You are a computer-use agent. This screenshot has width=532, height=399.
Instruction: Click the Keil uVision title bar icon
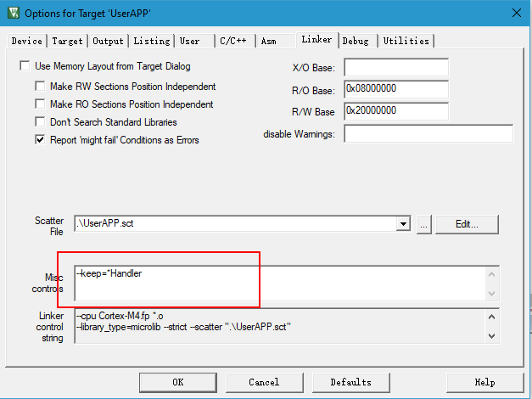click(14, 13)
